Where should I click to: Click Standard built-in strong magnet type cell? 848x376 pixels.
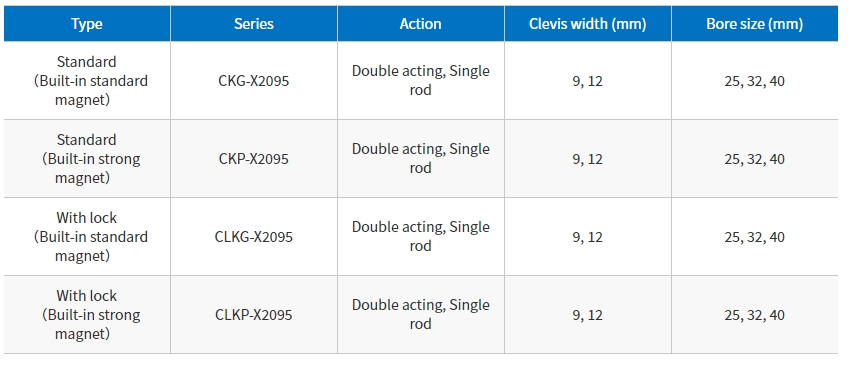pos(87,159)
